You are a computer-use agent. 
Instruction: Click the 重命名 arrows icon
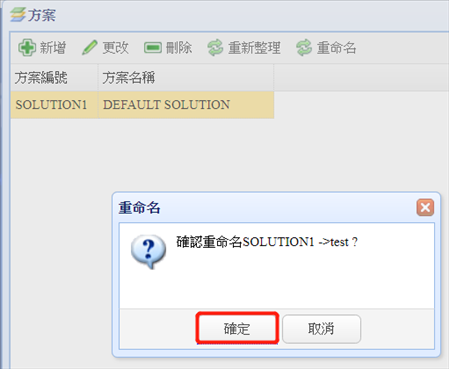pyautogui.click(x=304, y=48)
